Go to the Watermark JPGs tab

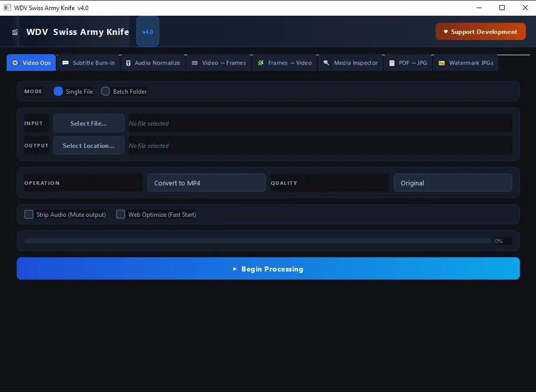click(x=466, y=63)
